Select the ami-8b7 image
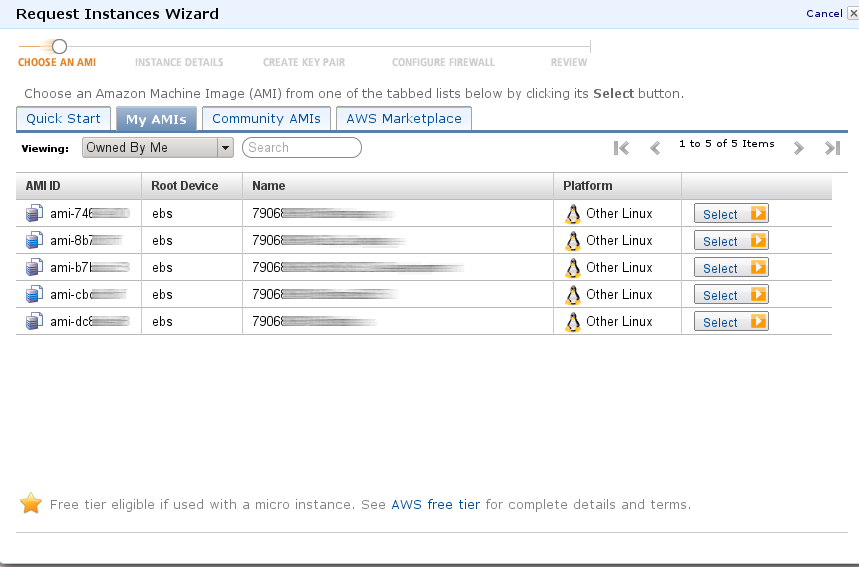This screenshot has width=859, height=567. pyautogui.click(x=731, y=240)
